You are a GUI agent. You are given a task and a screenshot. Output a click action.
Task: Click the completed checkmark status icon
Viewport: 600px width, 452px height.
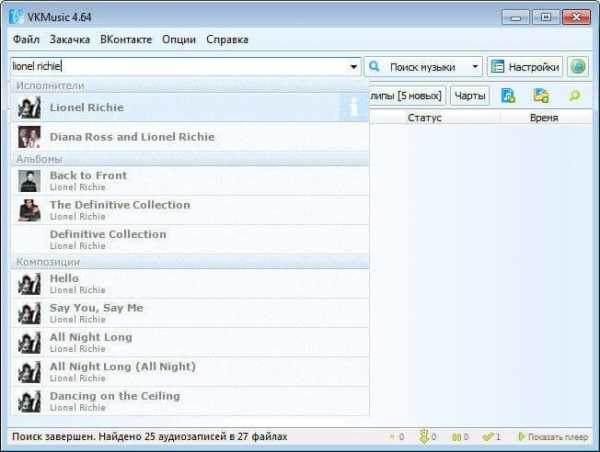488,437
